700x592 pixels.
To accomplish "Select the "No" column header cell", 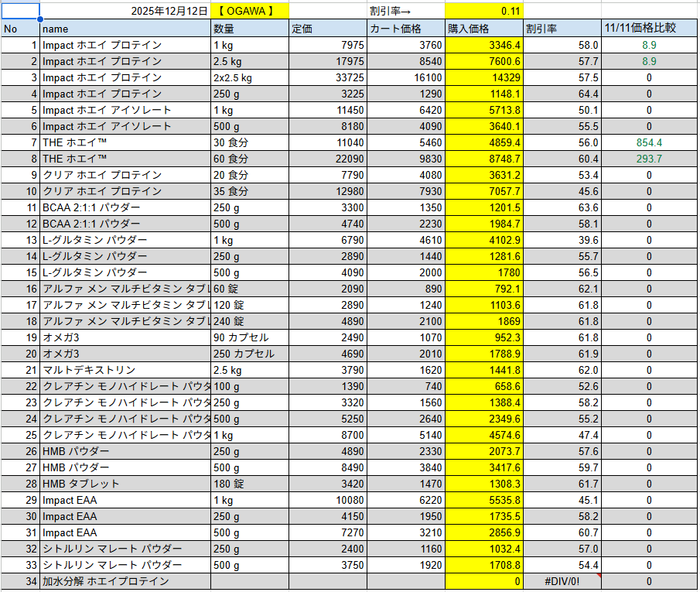I will (x=20, y=29).
